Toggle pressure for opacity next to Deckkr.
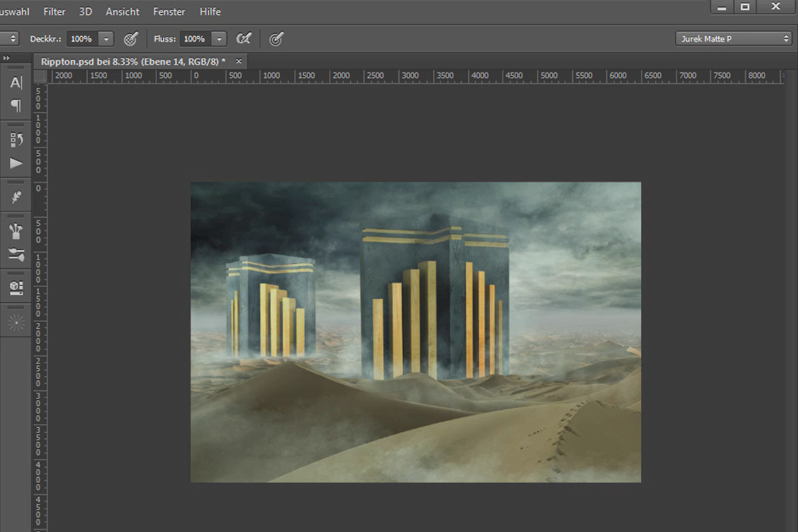This screenshot has width=798, height=532. tap(131, 39)
